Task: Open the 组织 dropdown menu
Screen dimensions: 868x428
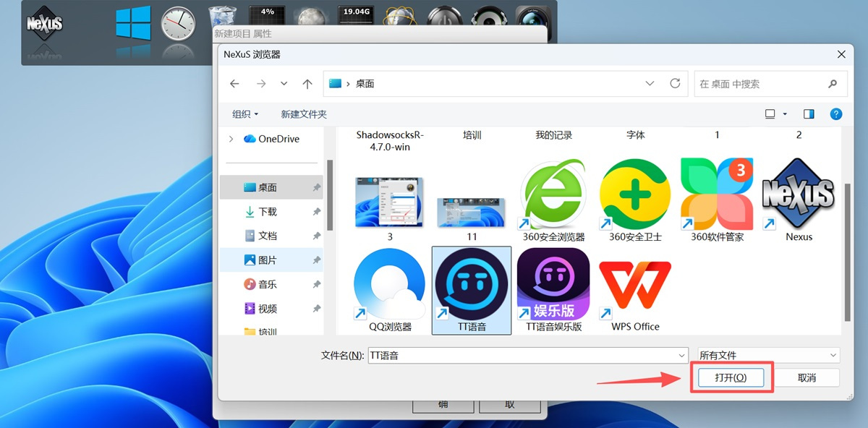Action: (x=245, y=114)
